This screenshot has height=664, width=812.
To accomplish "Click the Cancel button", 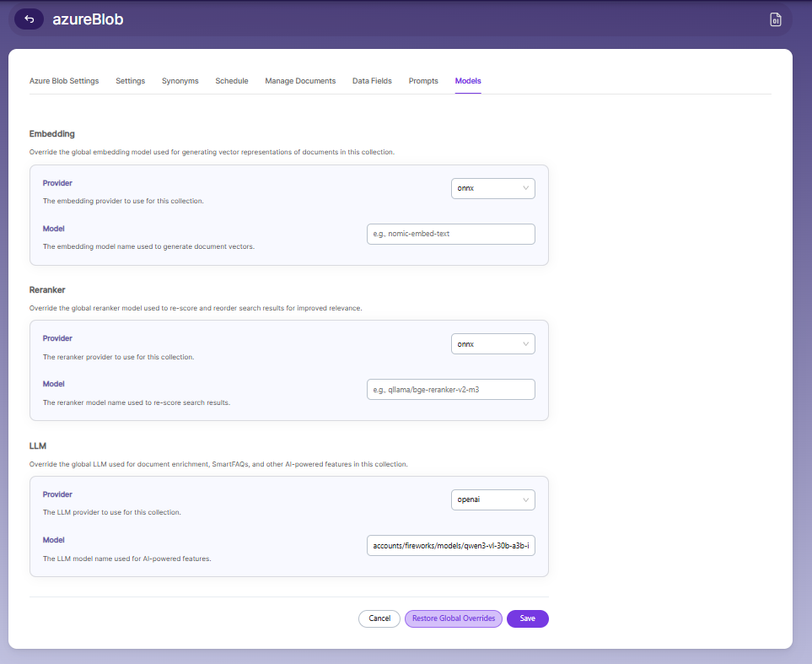I will tap(379, 618).
